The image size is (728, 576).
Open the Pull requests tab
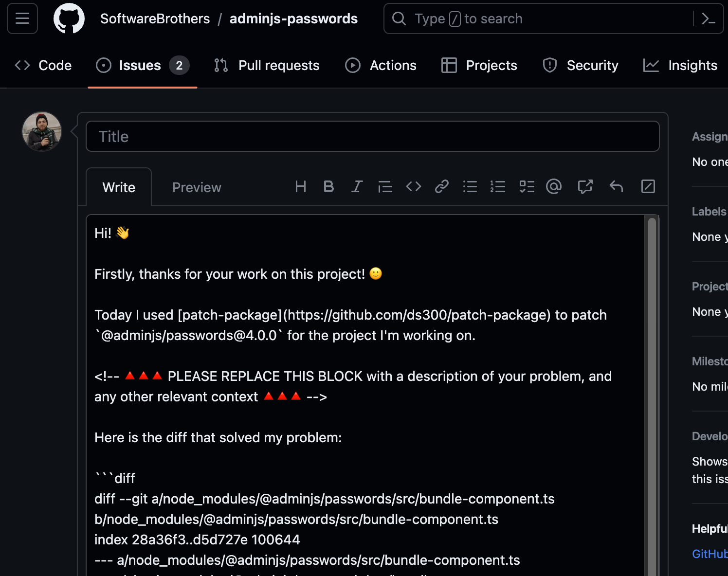pos(267,65)
